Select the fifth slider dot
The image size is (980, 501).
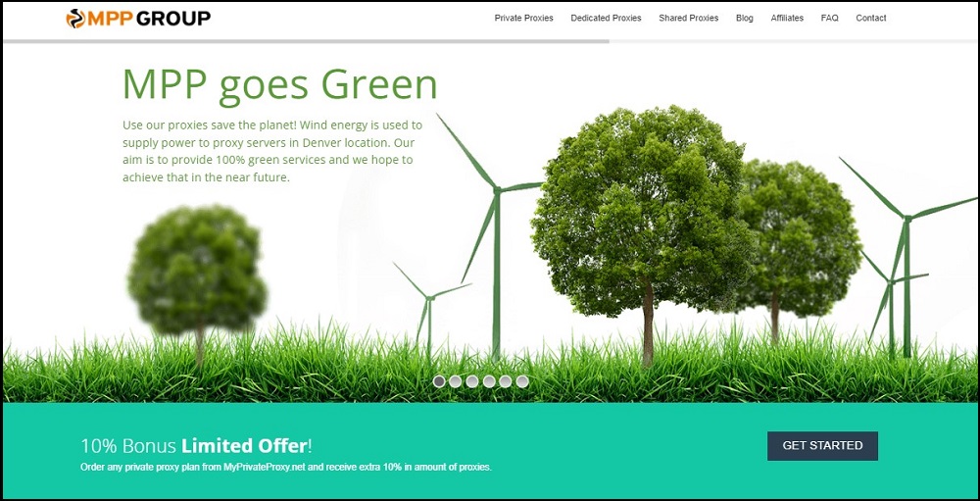click(506, 381)
